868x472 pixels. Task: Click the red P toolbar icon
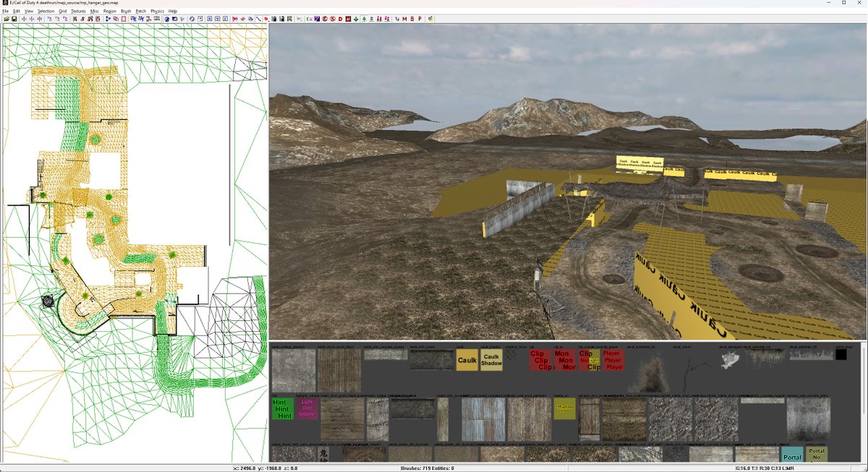(420, 19)
